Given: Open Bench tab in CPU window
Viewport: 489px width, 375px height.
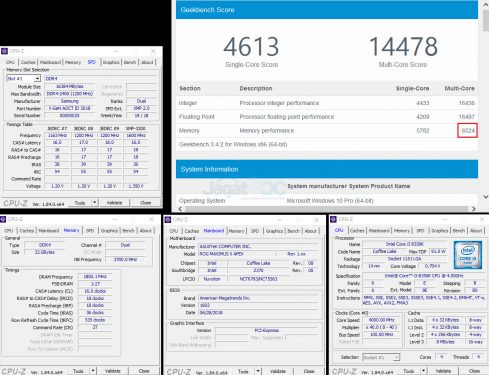Looking at the screenshot, I should 459,231.
